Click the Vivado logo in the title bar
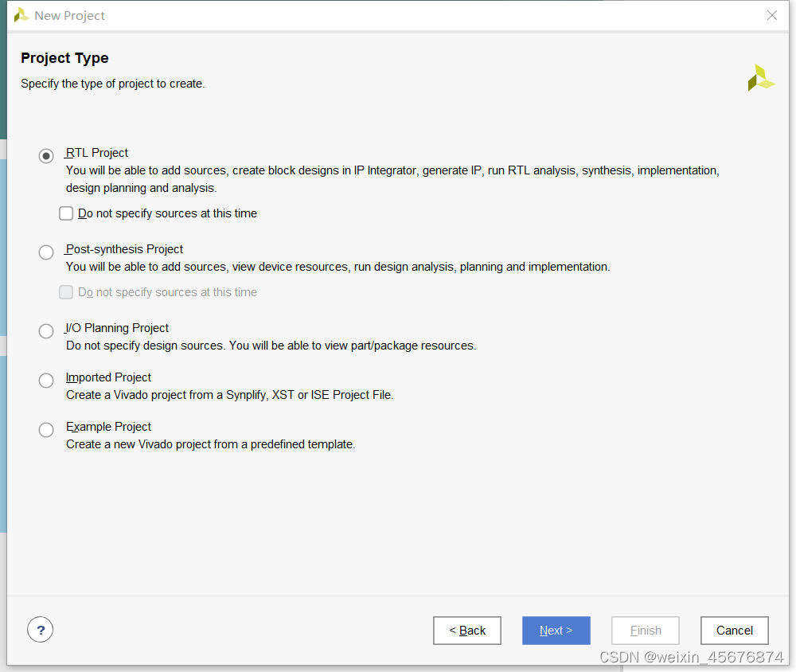This screenshot has height=672, width=796. (21, 15)
